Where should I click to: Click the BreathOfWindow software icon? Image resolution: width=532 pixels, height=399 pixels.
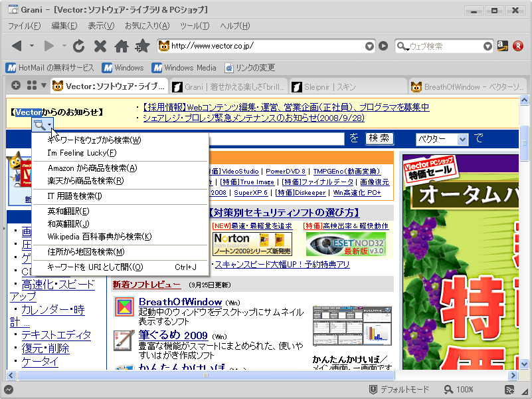pos(124,307)
